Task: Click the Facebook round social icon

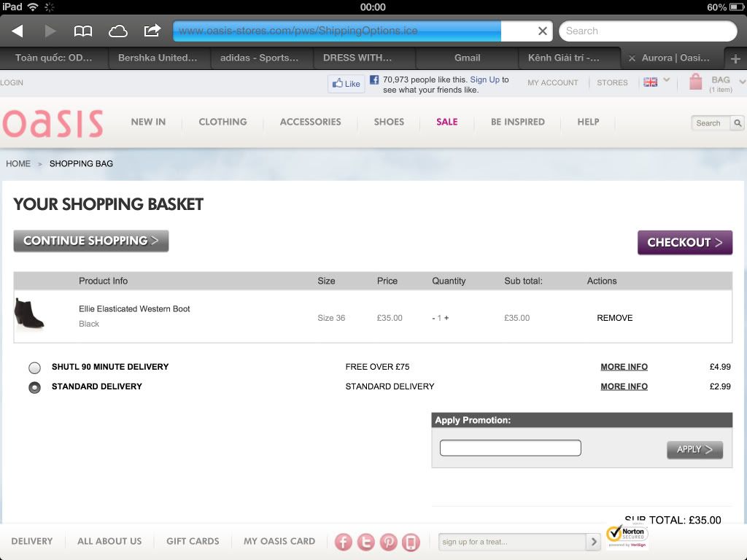Action: coord(344,542)
